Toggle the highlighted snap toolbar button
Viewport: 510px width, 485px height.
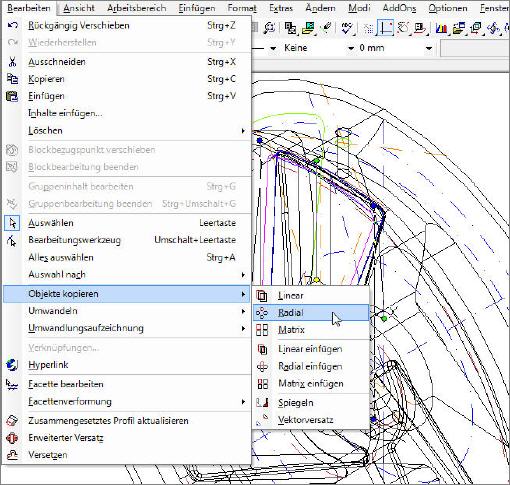385,28
